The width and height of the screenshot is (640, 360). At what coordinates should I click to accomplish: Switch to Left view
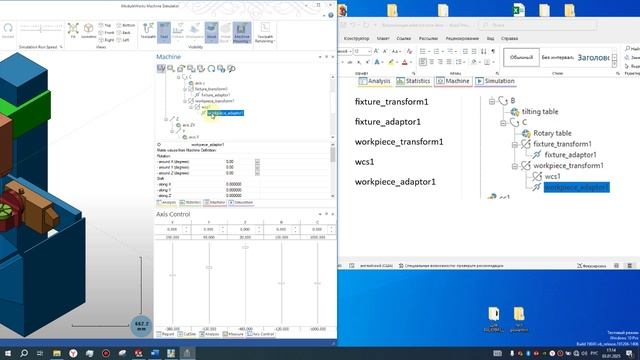123,40
